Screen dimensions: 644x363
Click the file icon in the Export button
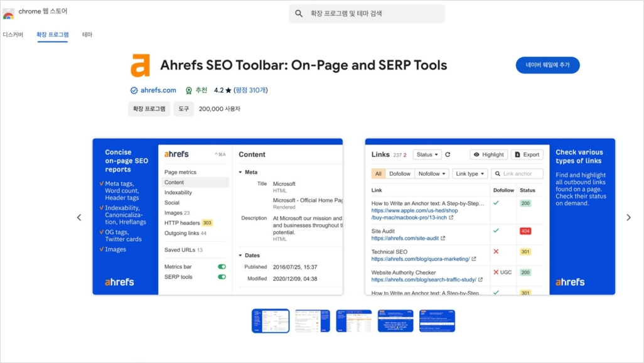pos(517,154)
